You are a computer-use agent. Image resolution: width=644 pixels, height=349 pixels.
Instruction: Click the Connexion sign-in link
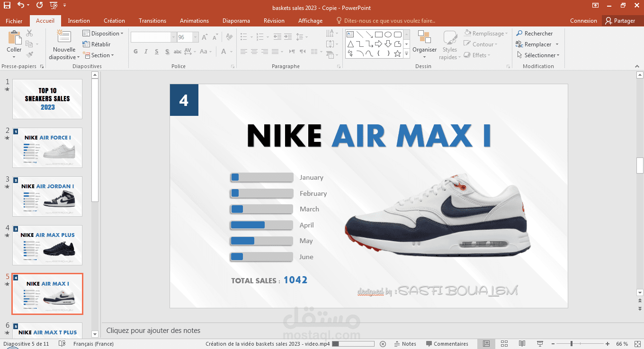(x=583, y=21)
